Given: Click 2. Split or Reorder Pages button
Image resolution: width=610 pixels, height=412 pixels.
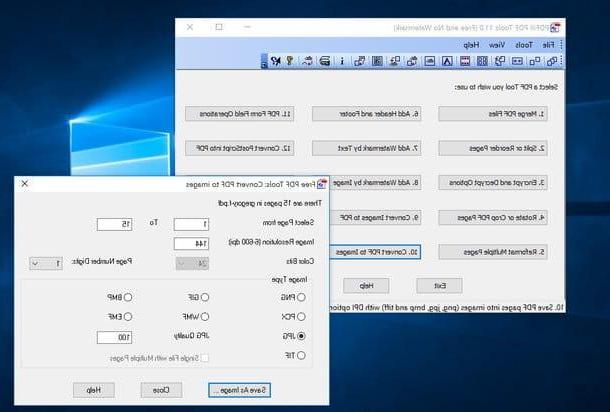Looking at the screenshot, I should (x=493, y=149).
